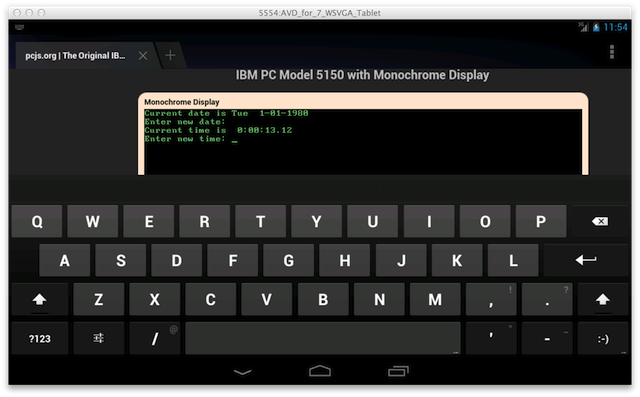The image size is (640, 397).
Task: Tap the smiley emoticon key
Action: click(603, 338)
